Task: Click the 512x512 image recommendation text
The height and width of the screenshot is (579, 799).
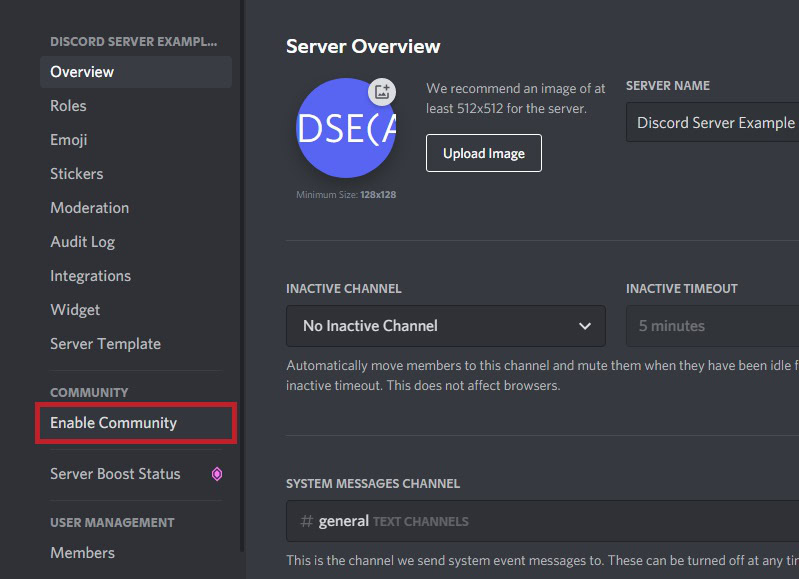Action: [x=516, y=98]
